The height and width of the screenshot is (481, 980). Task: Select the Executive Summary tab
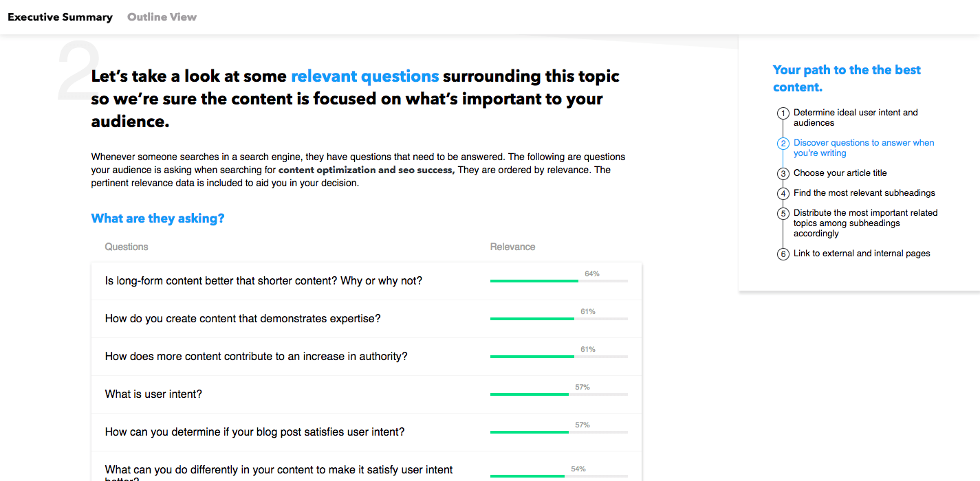pos(60,17)
